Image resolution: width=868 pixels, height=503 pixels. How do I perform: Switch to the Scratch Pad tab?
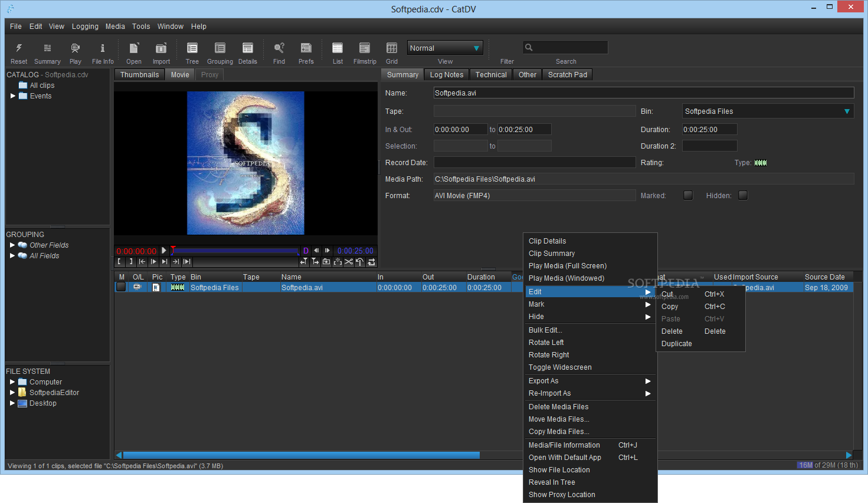[x=568, y=75]
